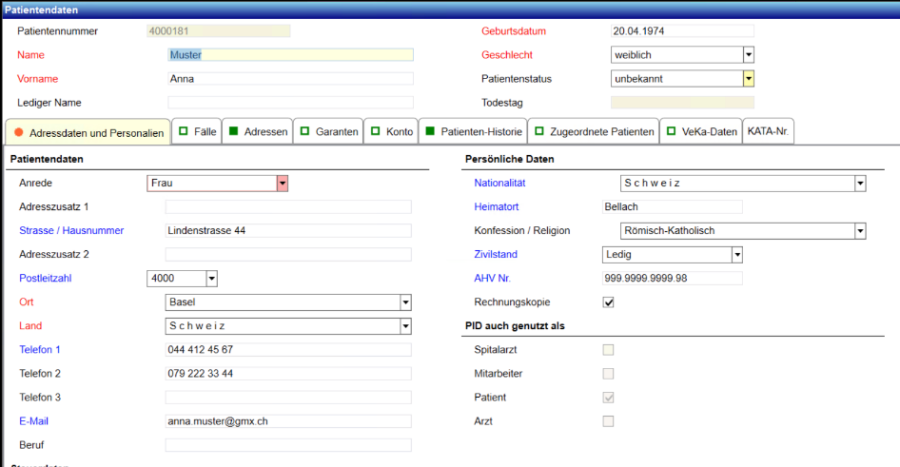Switch to Zugeordnete Patienten tab
The image size is (900, 467).
pyautogui.click(x=593, y=132)
